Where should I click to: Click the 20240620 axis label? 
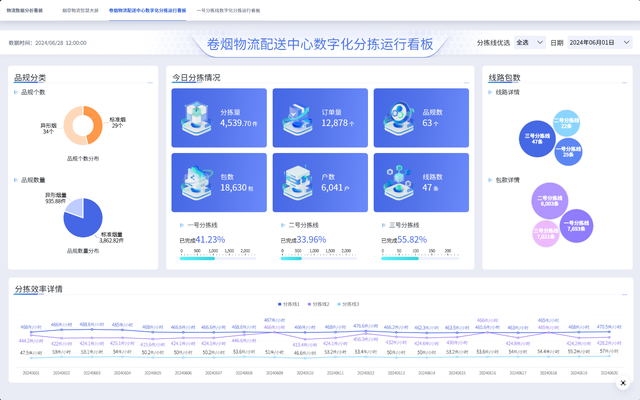pos(609,373)
